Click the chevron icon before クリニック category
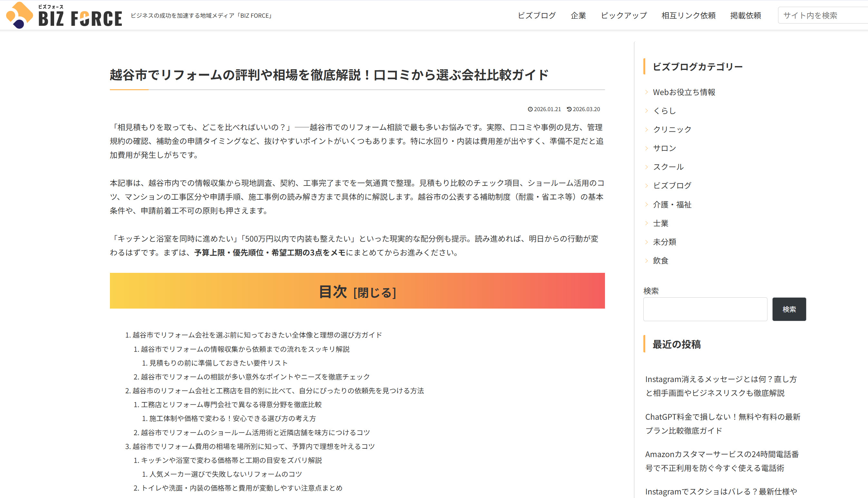This screenshot has height=498, width=868. pos(647,129)
